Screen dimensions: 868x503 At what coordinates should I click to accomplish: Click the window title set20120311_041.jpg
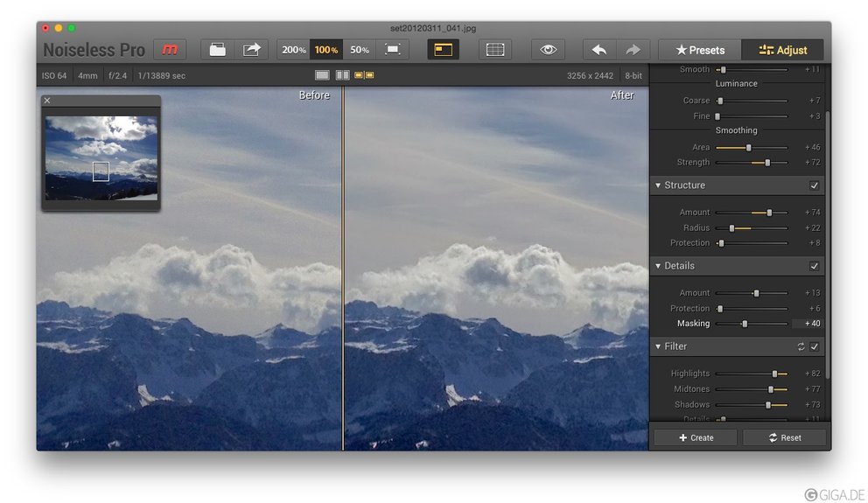click(x=433, y=28)
